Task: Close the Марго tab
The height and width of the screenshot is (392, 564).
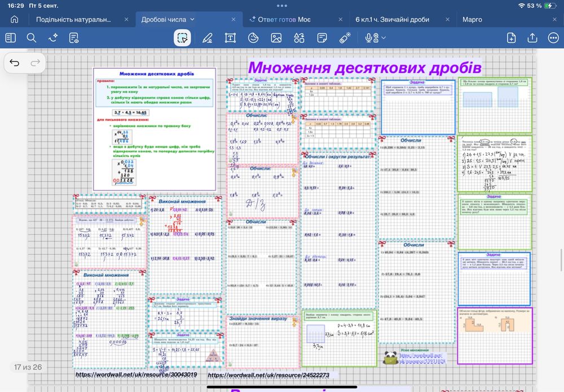Action: coord(554,19)
